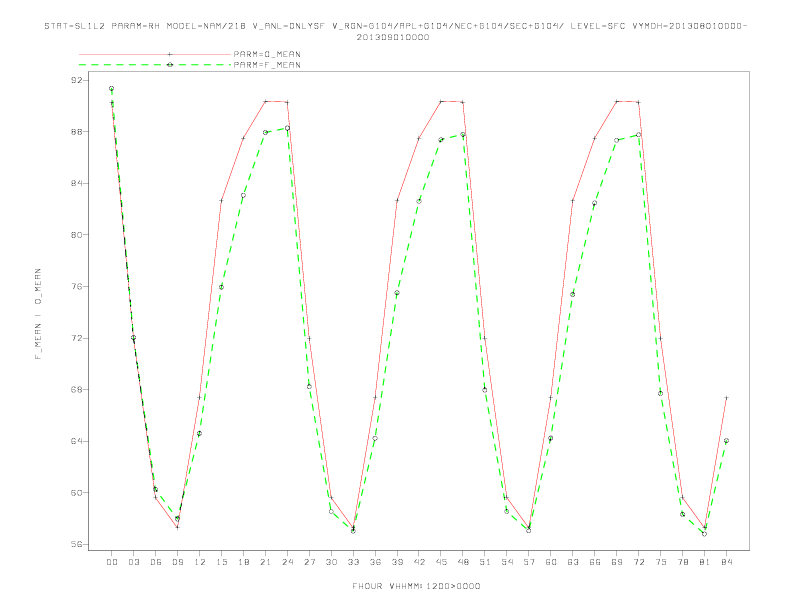
Task: Click the x-axis tick label 54
Action: point(507,562)
